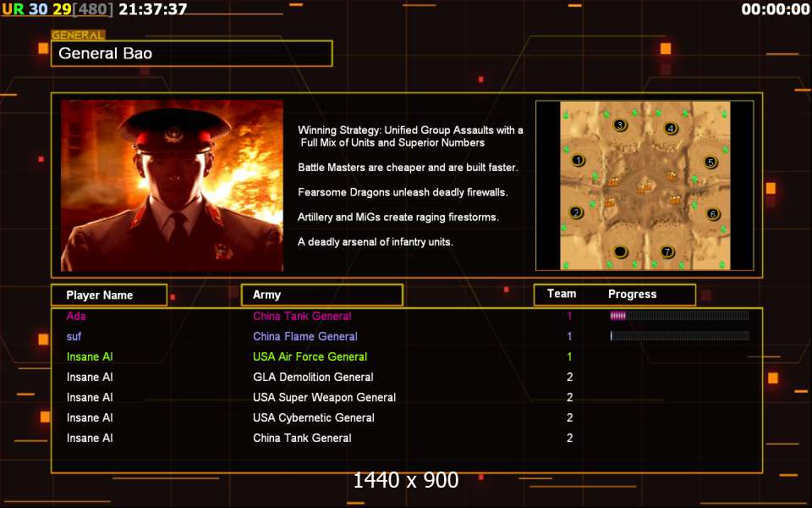Viewport: 812px width, 508px height.
Task: Click Ada's pink 'China Tank General' army
Action: [x=302, y=316]
